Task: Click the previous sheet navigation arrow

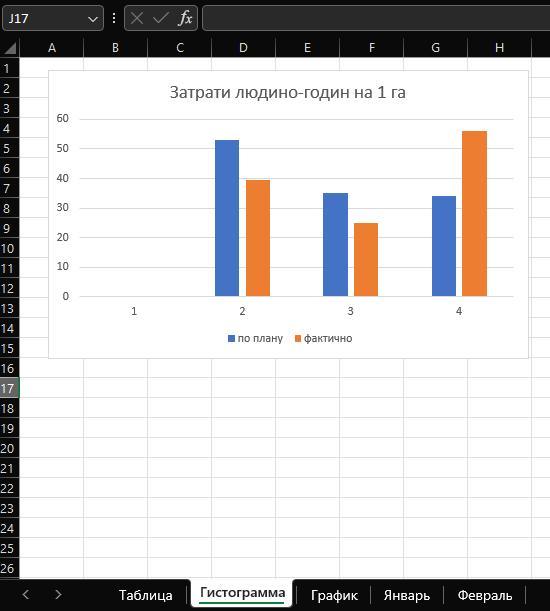Action: click(x=26, y=594)
